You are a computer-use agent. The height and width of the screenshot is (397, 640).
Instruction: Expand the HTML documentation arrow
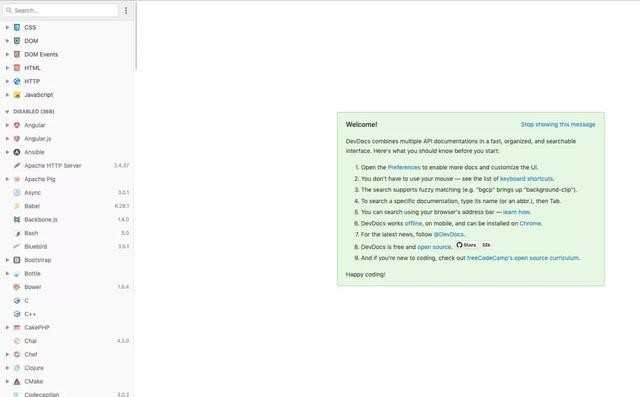(7, 68)
